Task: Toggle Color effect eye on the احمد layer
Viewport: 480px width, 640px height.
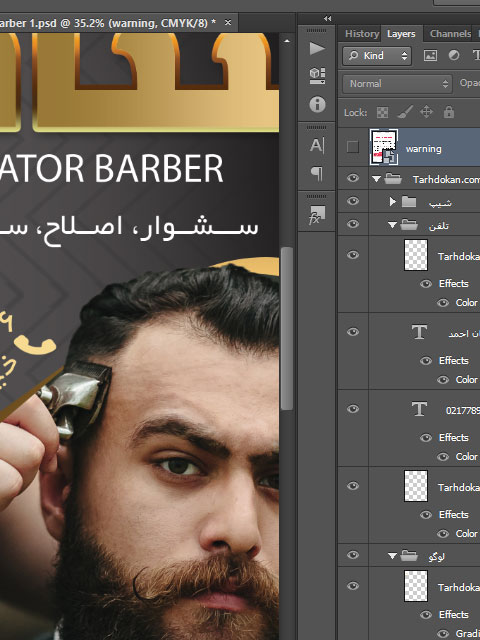Action: click(x=443, y=380)
